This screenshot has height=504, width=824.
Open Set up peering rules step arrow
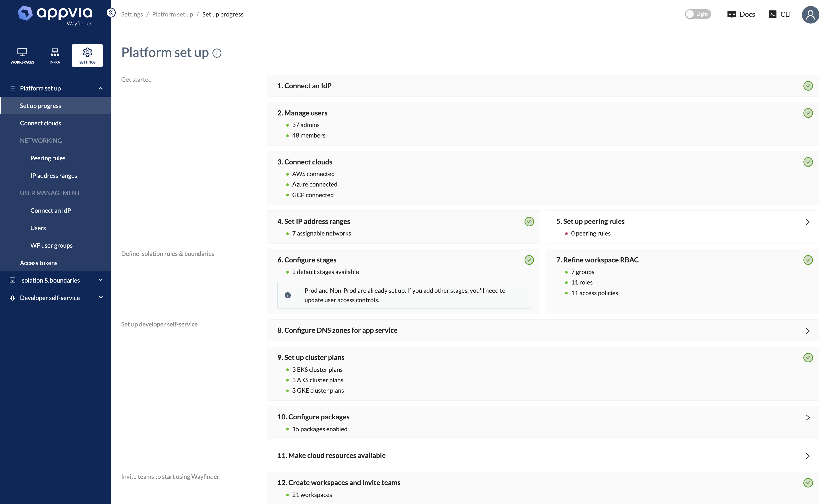[808, 222]
